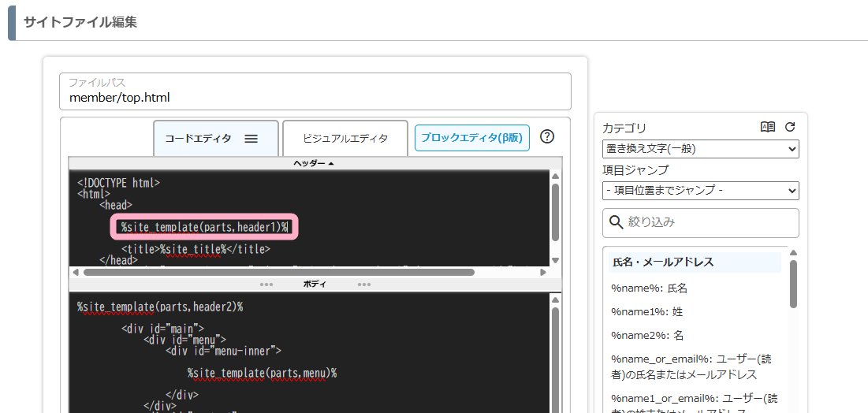
Task: Collapse the ヘッダー section
Action: (x=314, y=163)
